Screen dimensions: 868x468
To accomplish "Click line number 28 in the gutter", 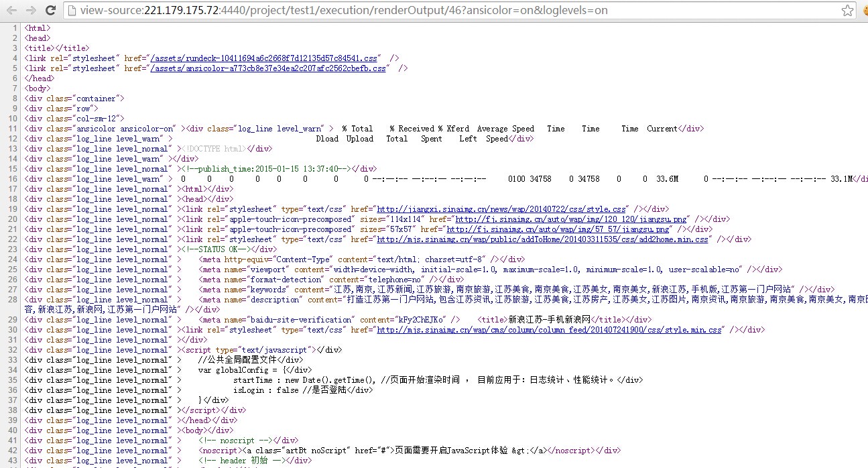I will click(13, 300).
